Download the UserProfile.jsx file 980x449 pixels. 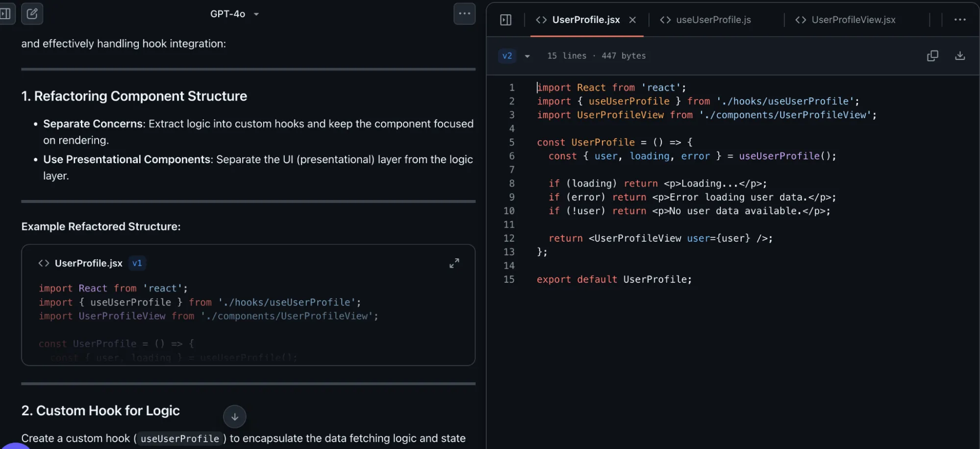tap(960, 56)
